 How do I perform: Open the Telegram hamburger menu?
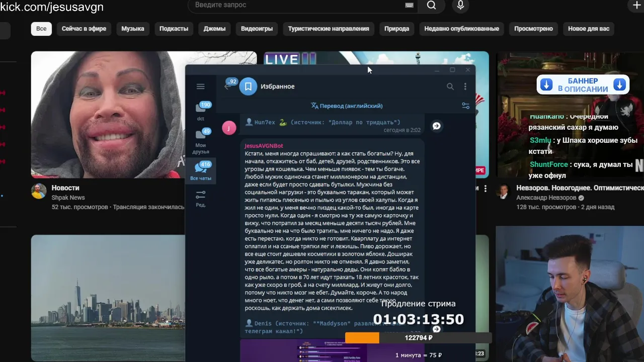coord(200,86)
